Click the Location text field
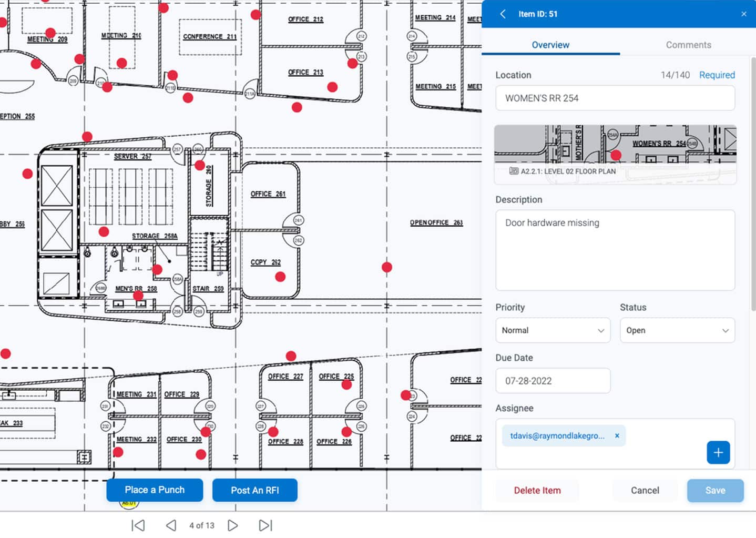756x538 pixels. pyautogui.click(x=615, y=98)
